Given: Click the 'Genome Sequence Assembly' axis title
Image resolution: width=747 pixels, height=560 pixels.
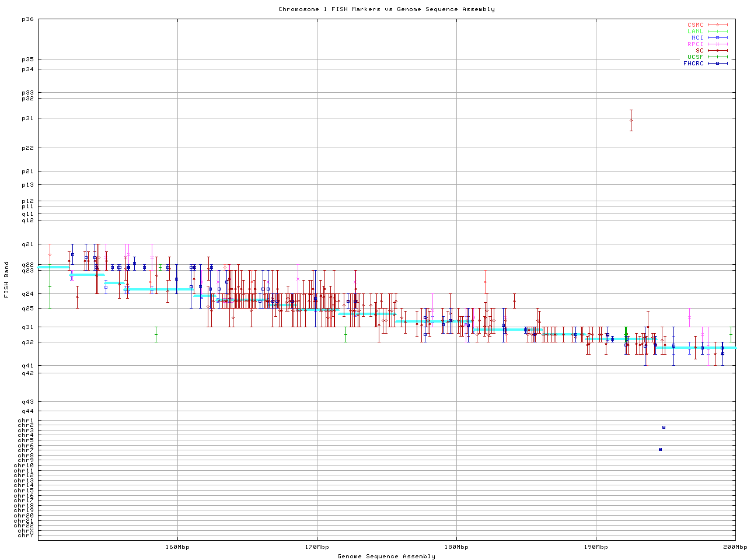Looking at the screenshot, I should coord(386,556).
